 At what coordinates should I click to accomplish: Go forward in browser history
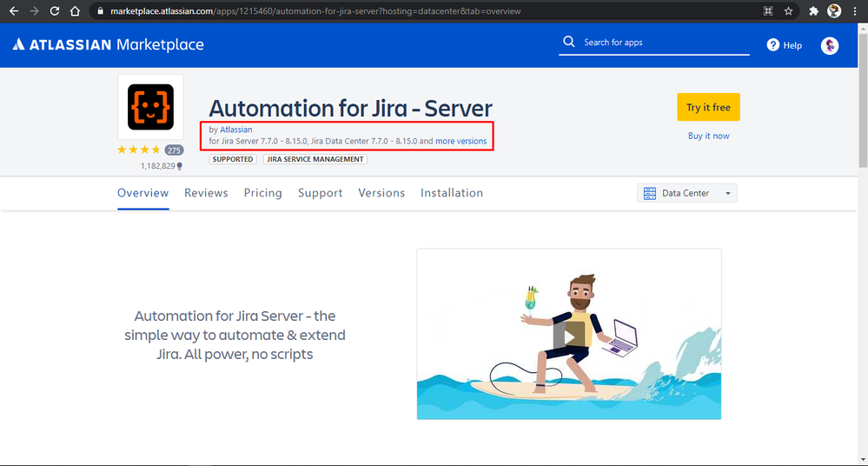[35, 11]
